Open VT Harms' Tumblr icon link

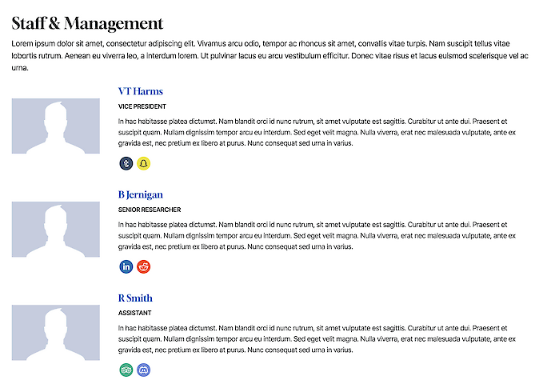tap(126, 163)
